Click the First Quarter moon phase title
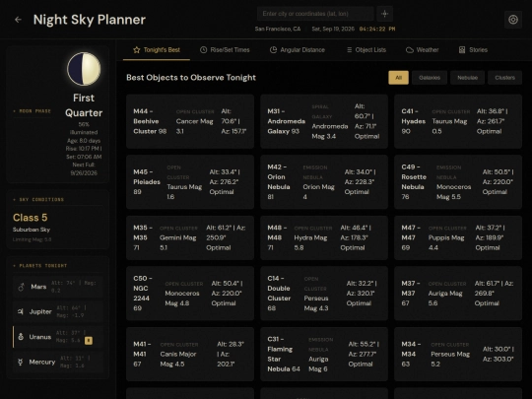Viewport: 532px width, 399px height. pyautogui.click(x=84, y=105)
